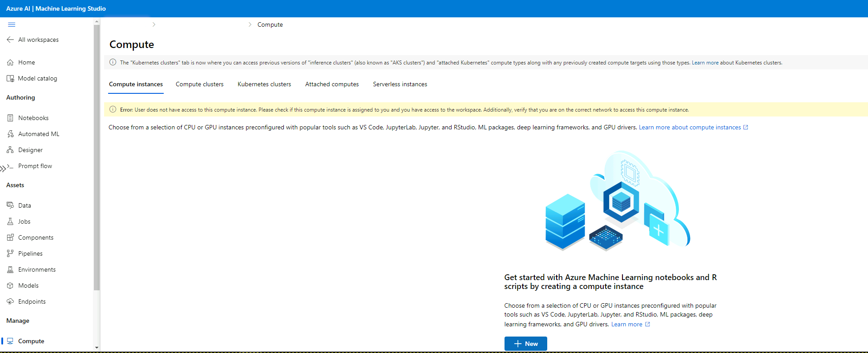This screenshot has width=868, height=353.
Task: Open the Serverless instances tab
Action: 400,84
